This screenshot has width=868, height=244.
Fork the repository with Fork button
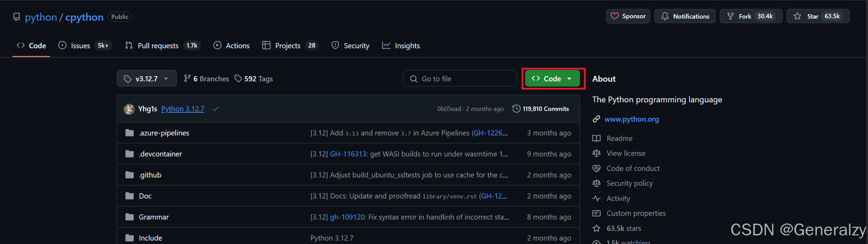[x=751, y=16]
